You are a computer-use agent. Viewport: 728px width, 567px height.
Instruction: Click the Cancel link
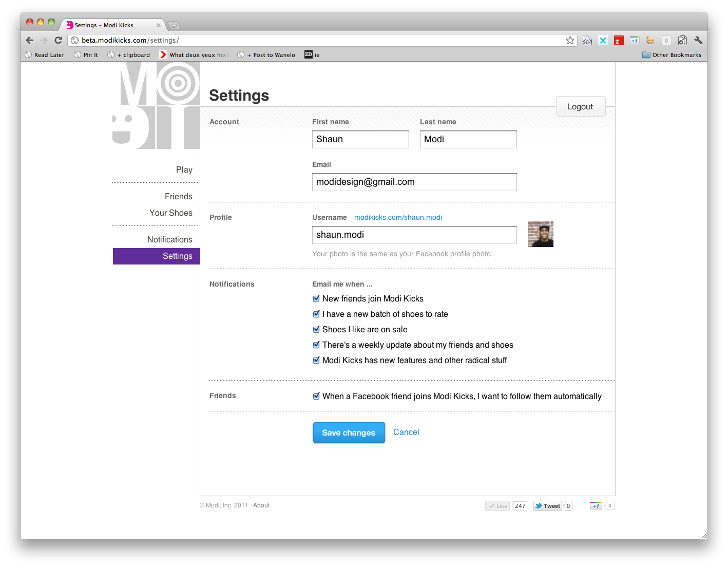click(x=406, y=432)
